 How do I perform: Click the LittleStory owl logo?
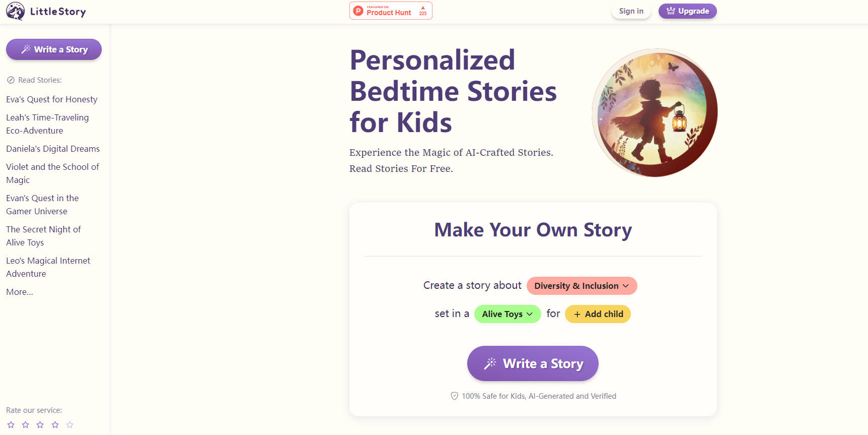click(15, 11)
